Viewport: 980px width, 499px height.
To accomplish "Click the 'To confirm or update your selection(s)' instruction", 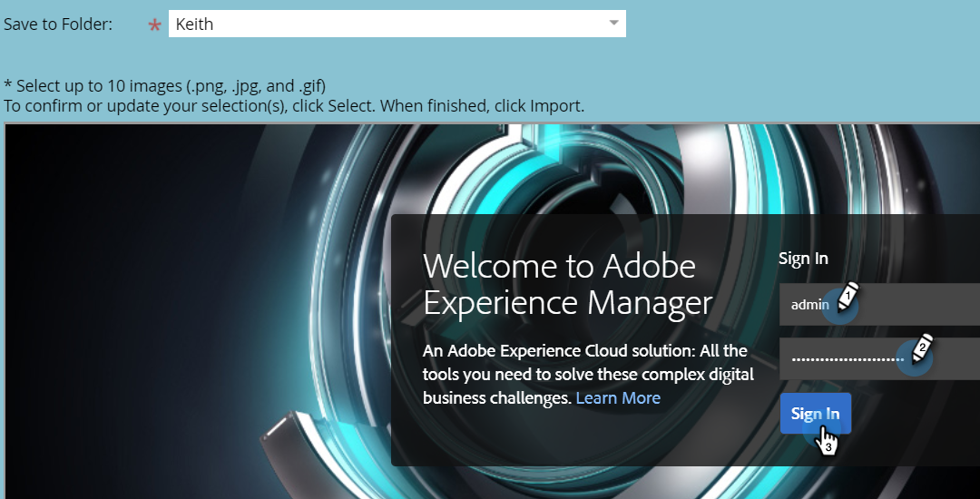I will [x=294, y=105].
